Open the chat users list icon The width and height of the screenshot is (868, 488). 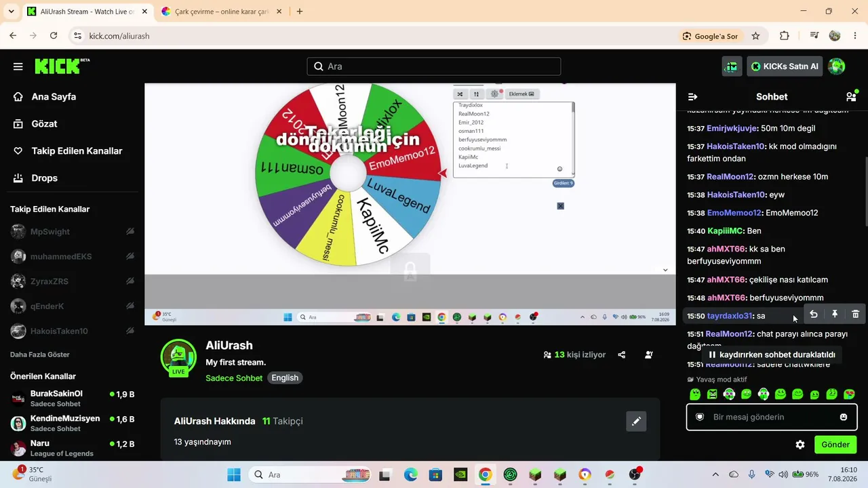pos(851,97)
